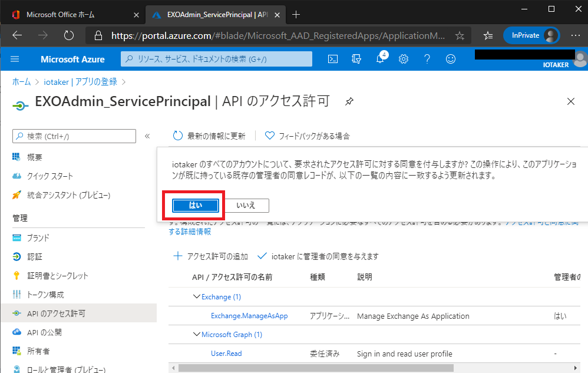
Task: Open 証明書とシークレット in sidebar
Action: [57, 276]
